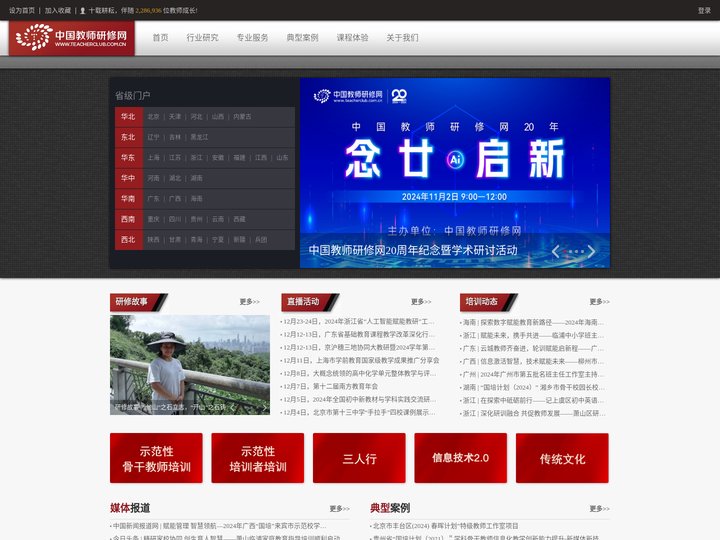The height and width of the screenshot is (540, 720).
Task: Select the 华南 region label
Action: pyautogui.click(x=129, y=199)
